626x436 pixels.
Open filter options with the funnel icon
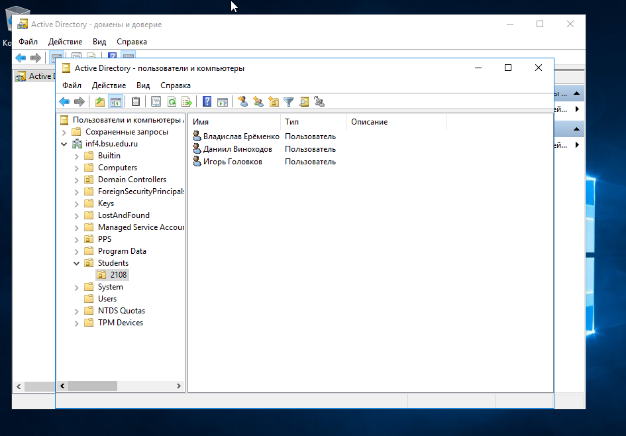pos(288,102)
